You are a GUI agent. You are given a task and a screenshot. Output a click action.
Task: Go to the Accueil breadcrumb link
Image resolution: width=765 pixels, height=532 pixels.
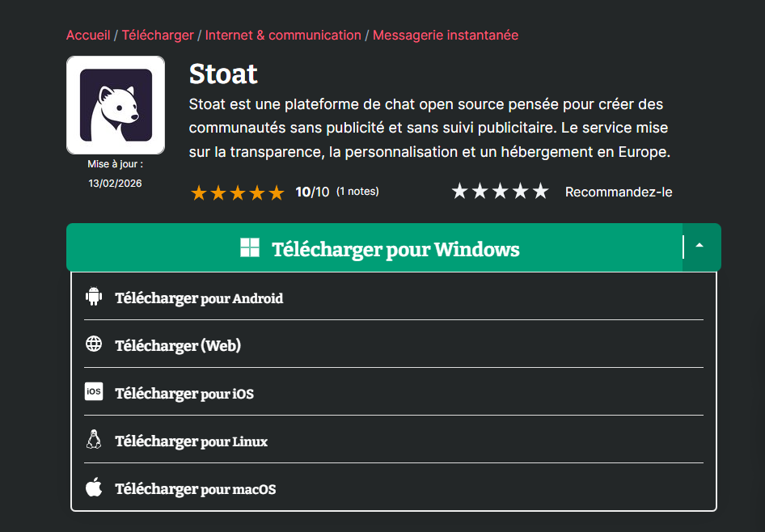coord(88,36)
